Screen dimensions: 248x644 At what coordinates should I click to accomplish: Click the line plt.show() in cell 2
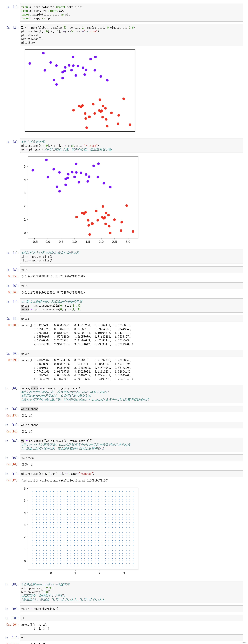pos(29,43)
